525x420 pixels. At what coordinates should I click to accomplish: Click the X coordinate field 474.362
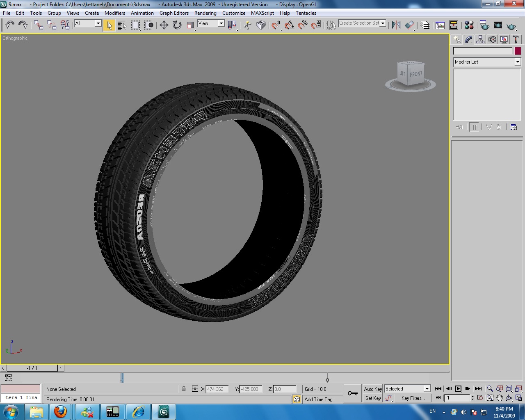click(x=217, y=389)
